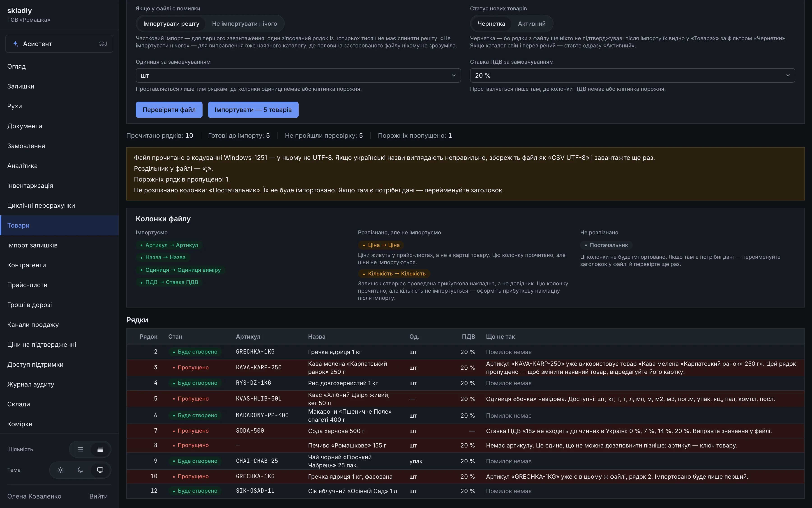Click article cell SIK-OSAD-1L

(x=255, y=491)
